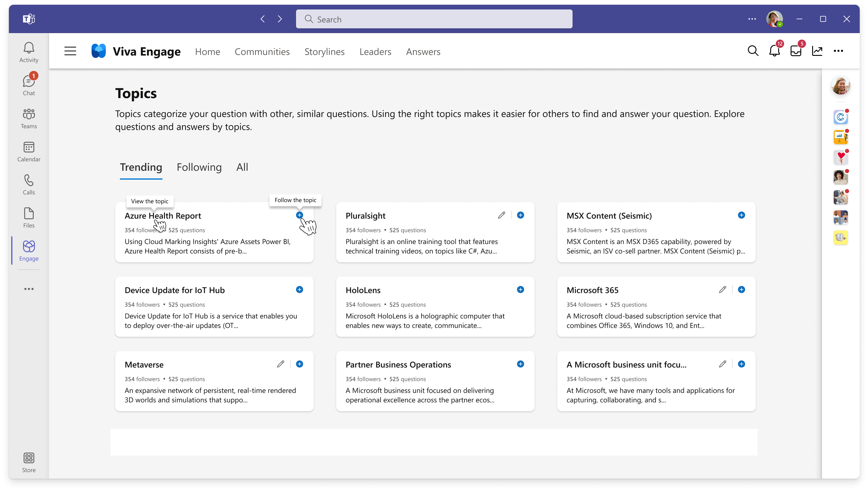Image resolution: width=868 pixels, height=491 pixels.
Task: Expand the ellipsis menu in titlebar
Action: [752, 19]
